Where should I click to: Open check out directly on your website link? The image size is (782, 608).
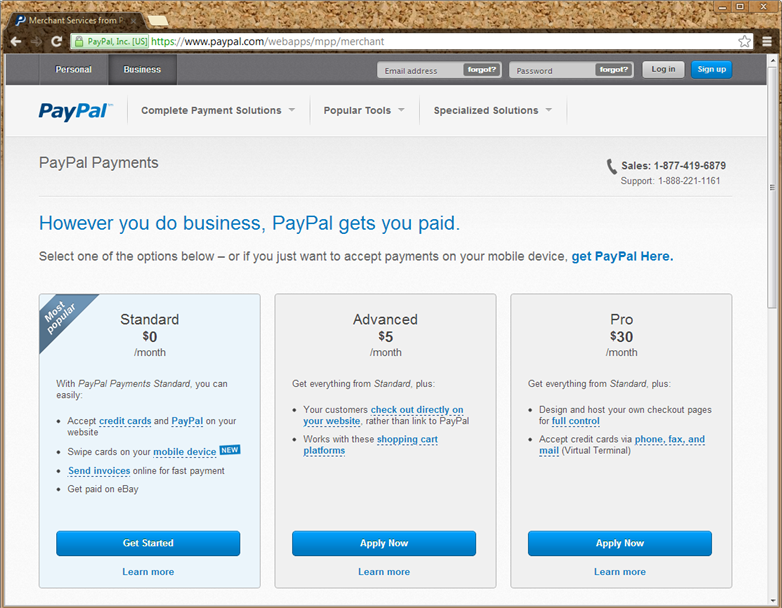[x=383, y=415]
